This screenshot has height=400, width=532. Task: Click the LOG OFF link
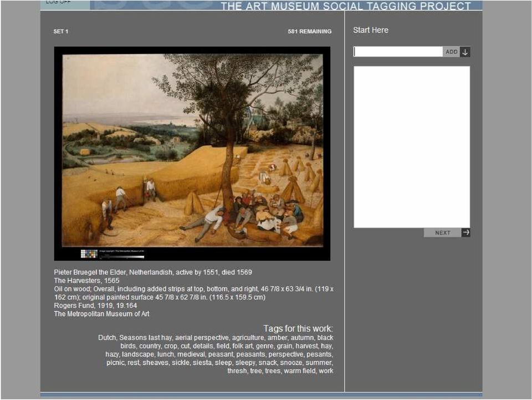coord(58,2)
